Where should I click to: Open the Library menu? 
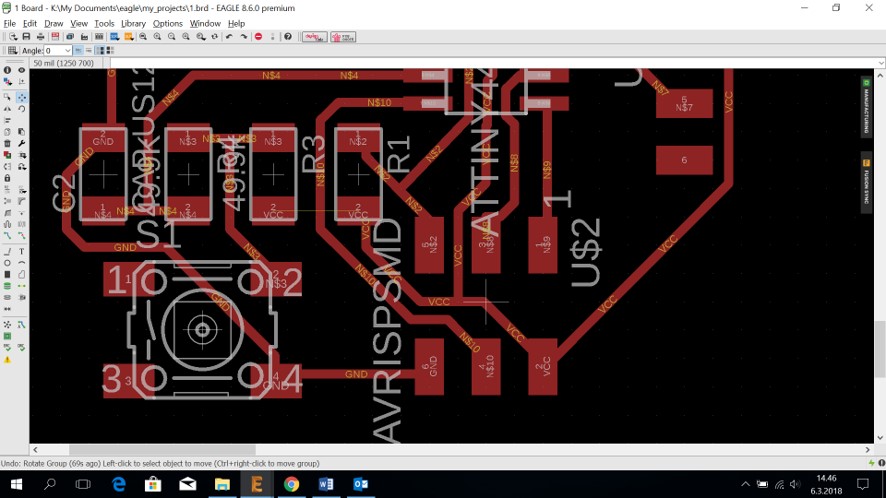pyautogui.click(x=133, y=23)
